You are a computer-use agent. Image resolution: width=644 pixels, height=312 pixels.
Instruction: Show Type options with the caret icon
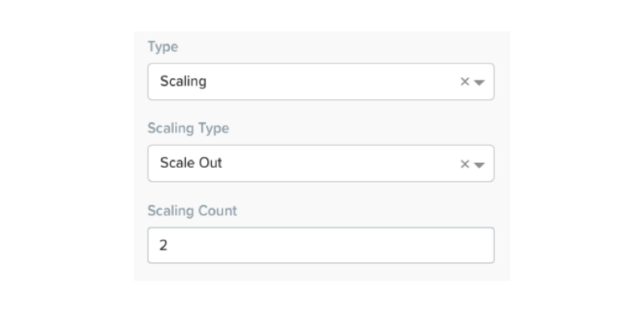pyautogui.click(x=479, y=82)
